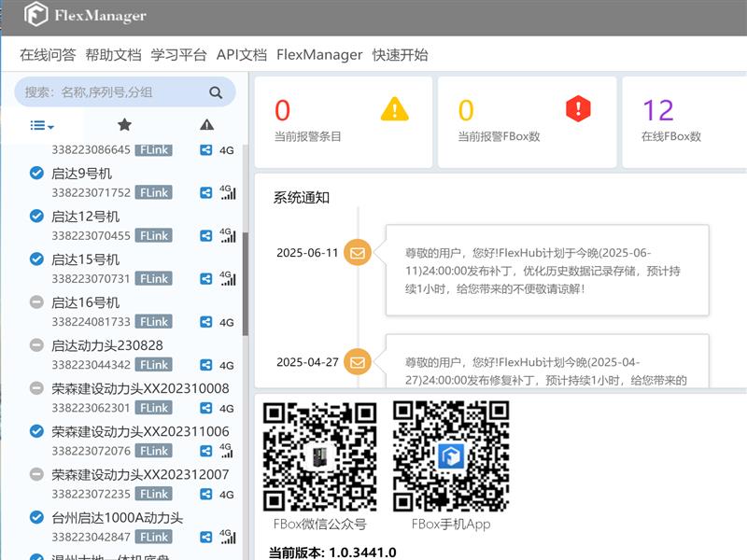Click the search magnifier icon
The height and width of the screenshot is (560, 747).
pos(216,92)
